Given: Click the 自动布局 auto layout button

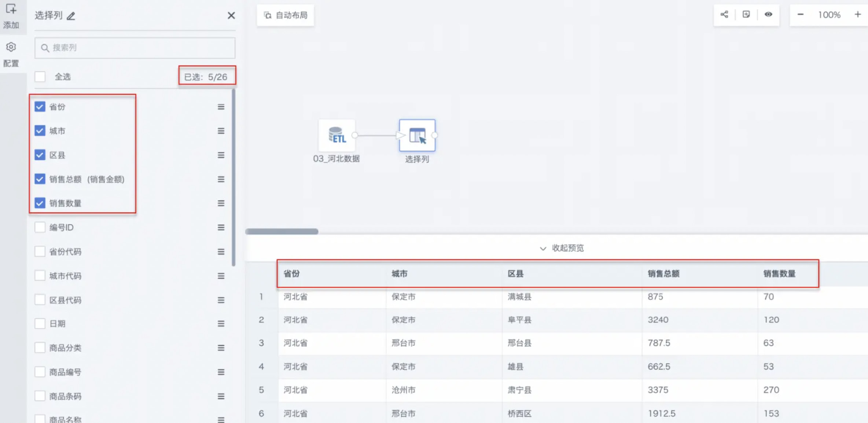Looking at the screenshot, I should [x=286, y=15].
